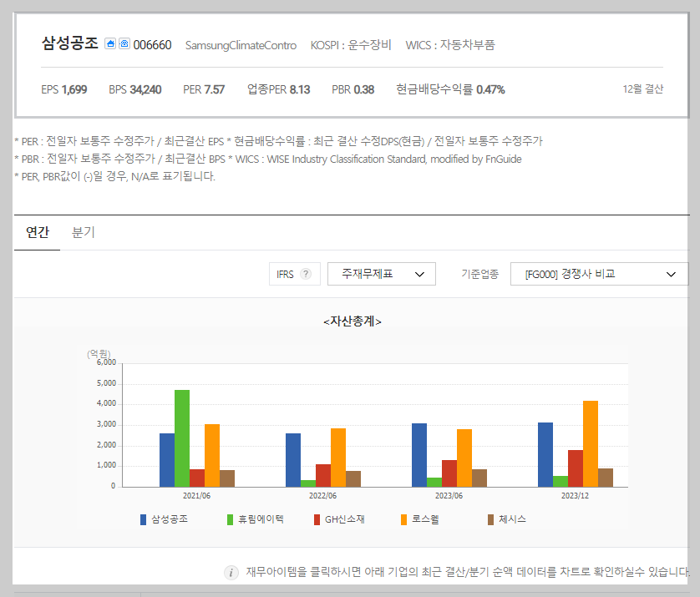Click the PER 7.57 value
The image size is (700, 597).
204,89
